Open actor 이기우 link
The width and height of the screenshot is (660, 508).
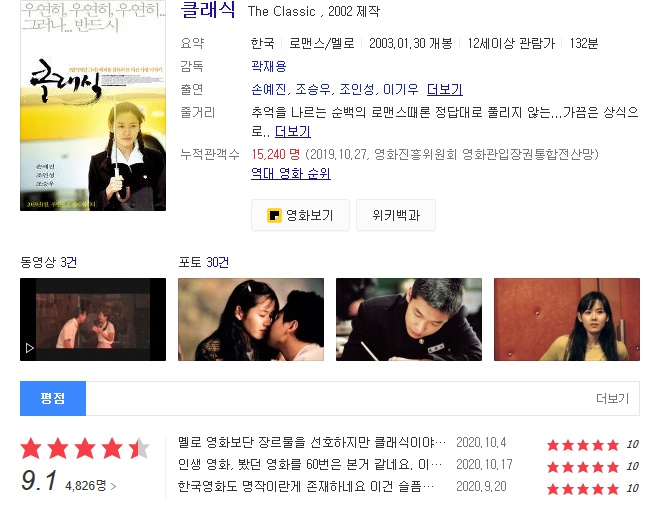point(401,89)
